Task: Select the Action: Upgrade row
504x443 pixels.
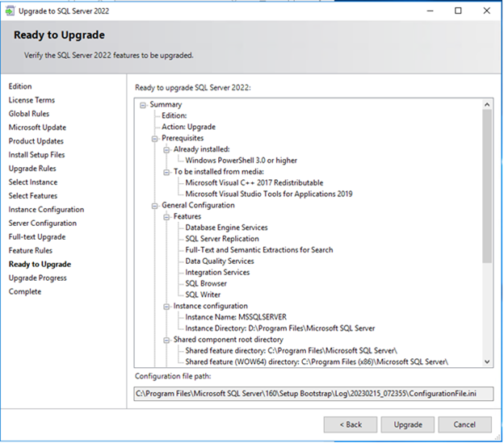Action: [188, 127]
